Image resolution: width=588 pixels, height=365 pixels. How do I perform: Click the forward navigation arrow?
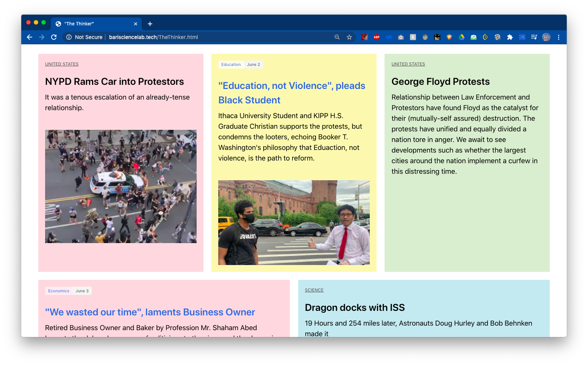pyautogui.click(x=42, y=37)
